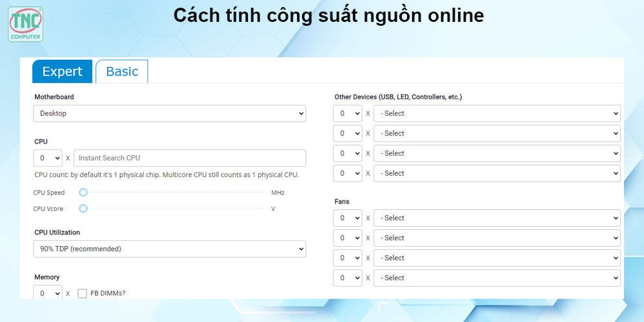This screenshot has height=322, width=644.
Task: Open second Fans Select dropdown
Action: [497, 238]
